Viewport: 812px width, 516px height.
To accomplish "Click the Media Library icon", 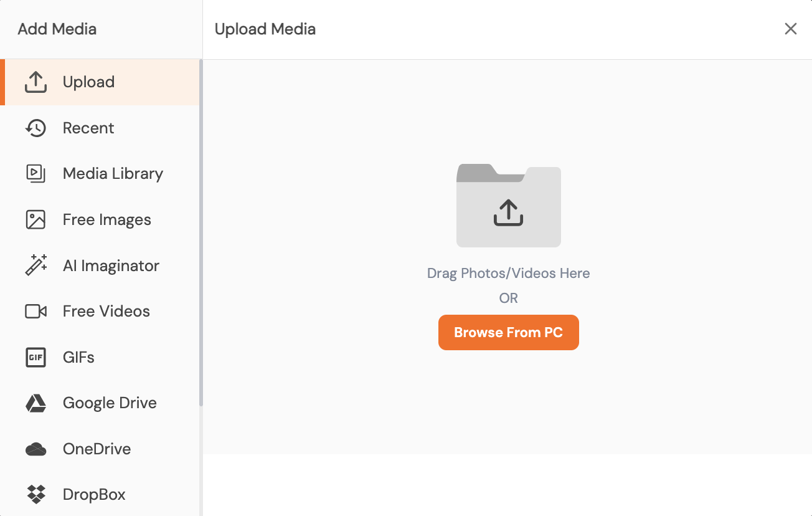I will (35, 174).
